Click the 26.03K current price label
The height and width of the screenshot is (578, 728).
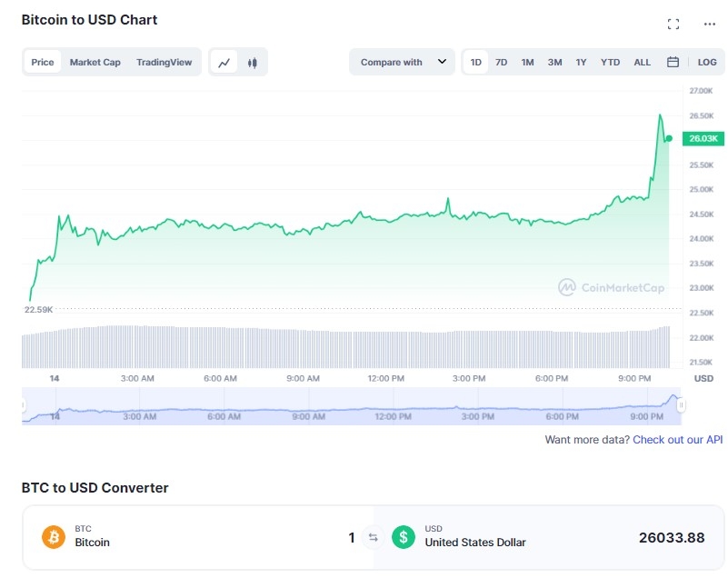coord(703,138)
